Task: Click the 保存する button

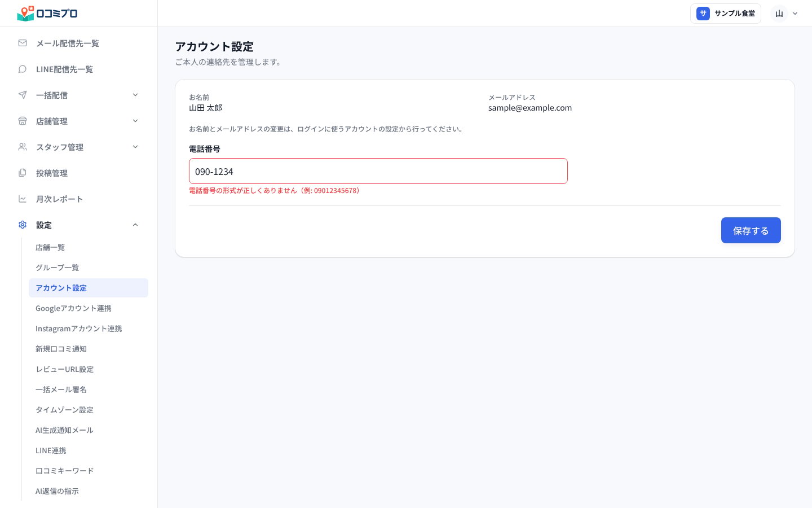Action: click(x=751, y=230)
